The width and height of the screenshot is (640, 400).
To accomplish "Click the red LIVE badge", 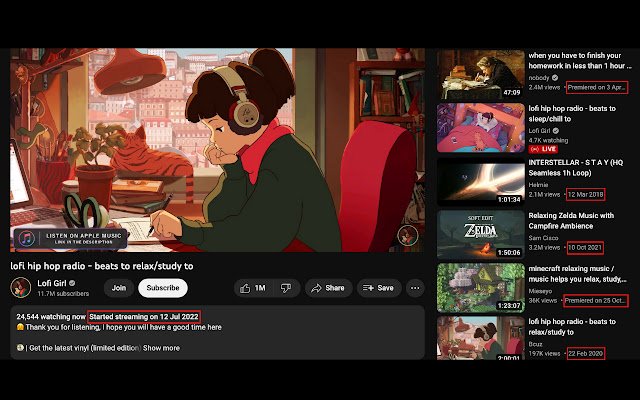I will pyautogui.click(x=543, y=149).
